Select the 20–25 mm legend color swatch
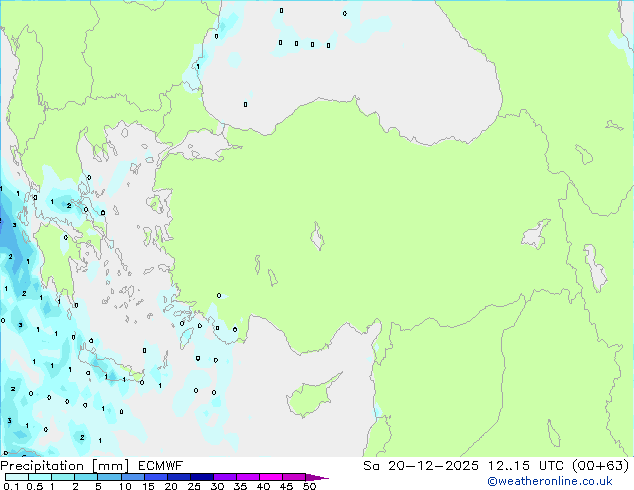This screenshot has height=490, width=634. 179,477
